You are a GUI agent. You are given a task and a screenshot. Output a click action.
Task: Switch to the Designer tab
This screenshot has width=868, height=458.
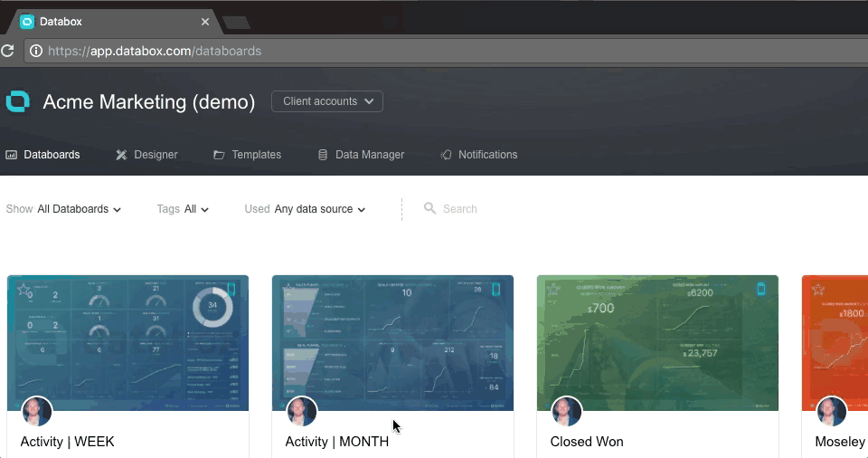[x=146, y=155]
